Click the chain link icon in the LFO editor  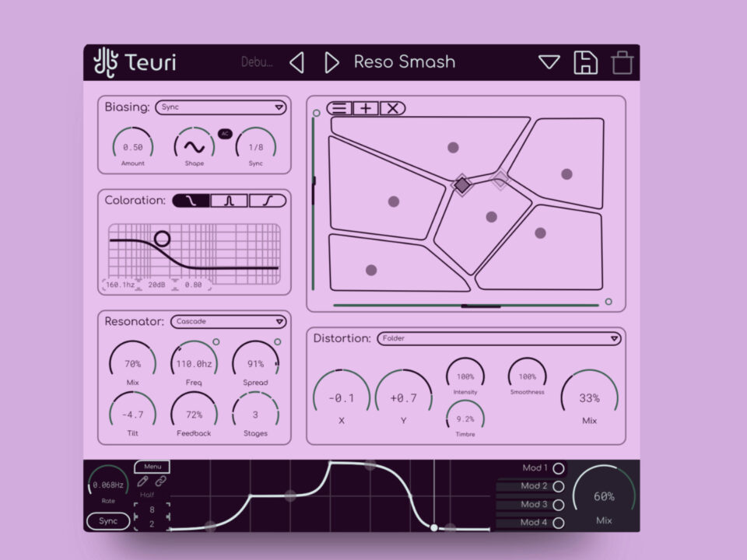tap(161, 481)
